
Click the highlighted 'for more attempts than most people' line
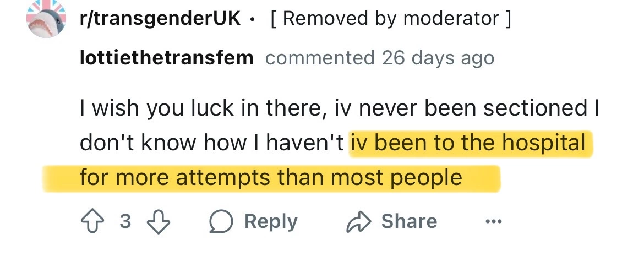(271, 177)
